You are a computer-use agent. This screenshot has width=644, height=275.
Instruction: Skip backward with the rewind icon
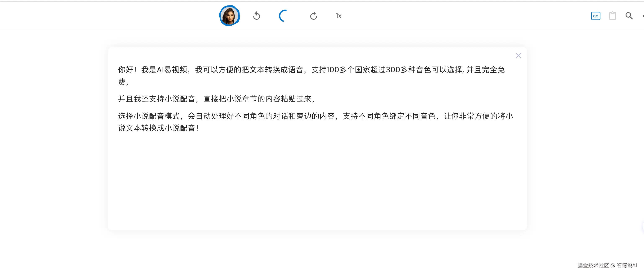pyautogui.click(x=256, y=16)
